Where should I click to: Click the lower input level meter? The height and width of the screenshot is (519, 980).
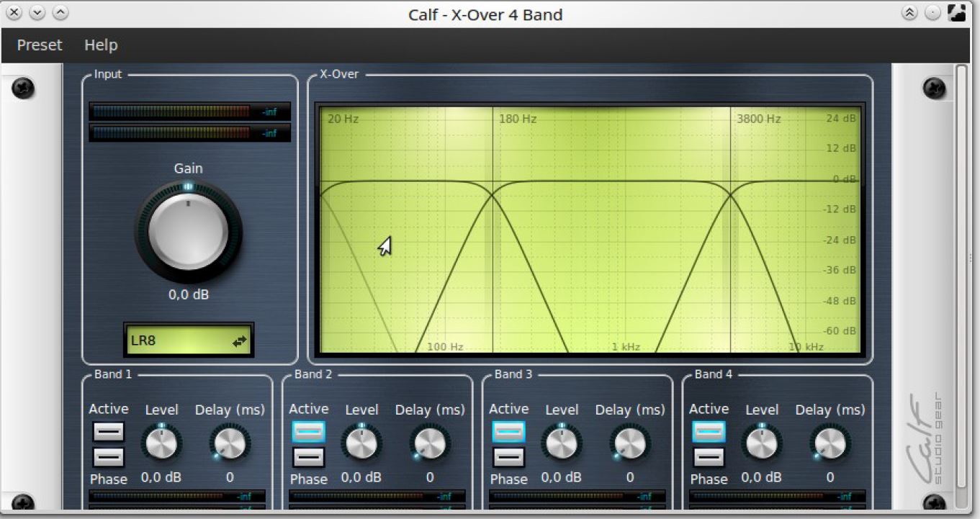click(189, 133)
